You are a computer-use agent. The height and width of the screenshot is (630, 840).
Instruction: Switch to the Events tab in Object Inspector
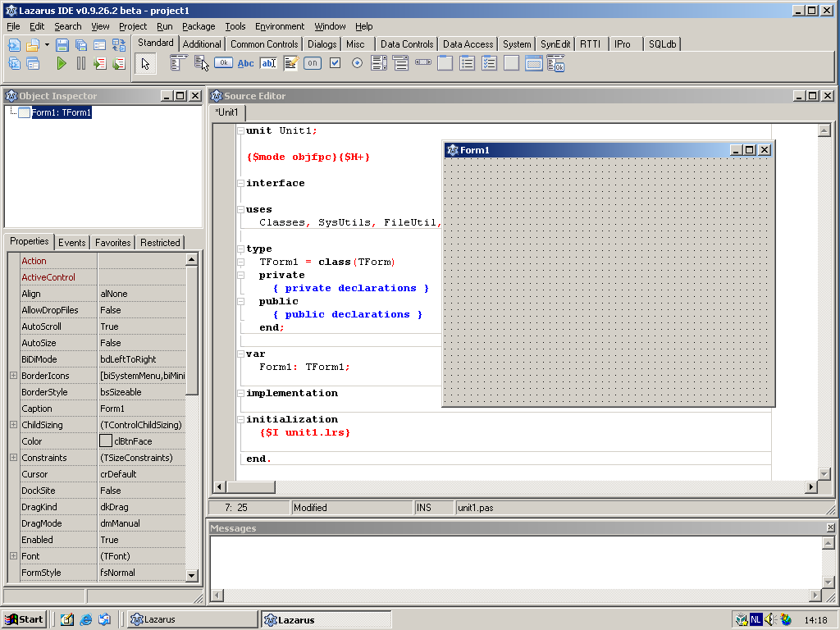pos(71,242)
